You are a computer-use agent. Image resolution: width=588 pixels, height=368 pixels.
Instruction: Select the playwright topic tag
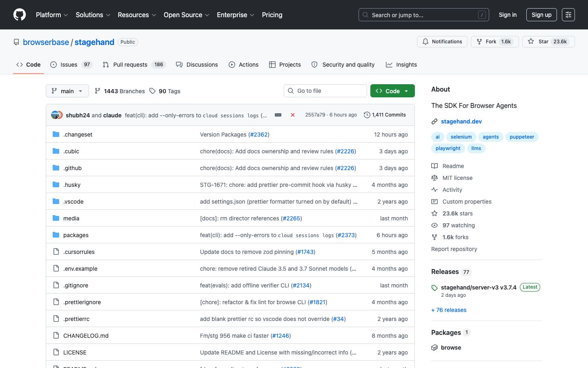point(448,148)
